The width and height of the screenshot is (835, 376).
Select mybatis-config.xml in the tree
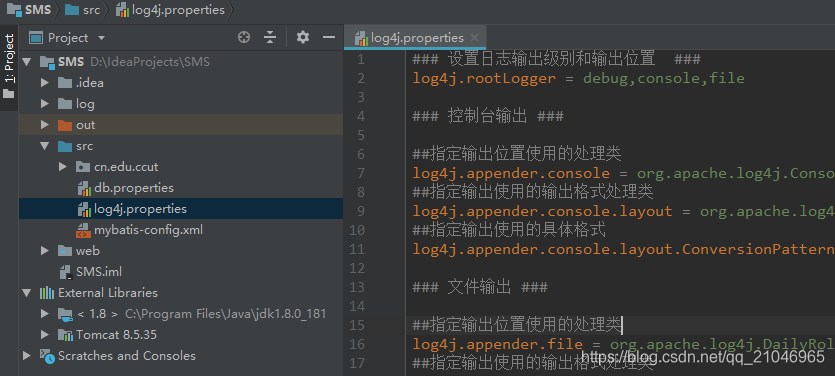(x=148, y=230)
